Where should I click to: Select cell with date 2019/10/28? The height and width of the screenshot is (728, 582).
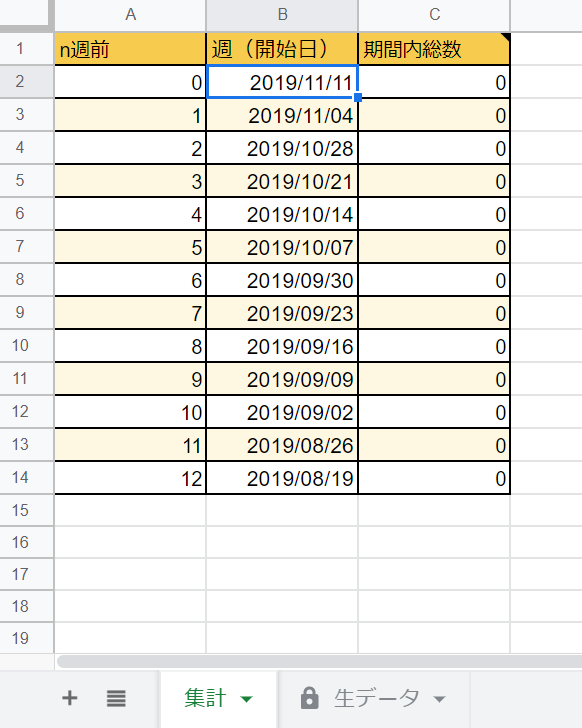pyautogui.click(x=282, y=148)
